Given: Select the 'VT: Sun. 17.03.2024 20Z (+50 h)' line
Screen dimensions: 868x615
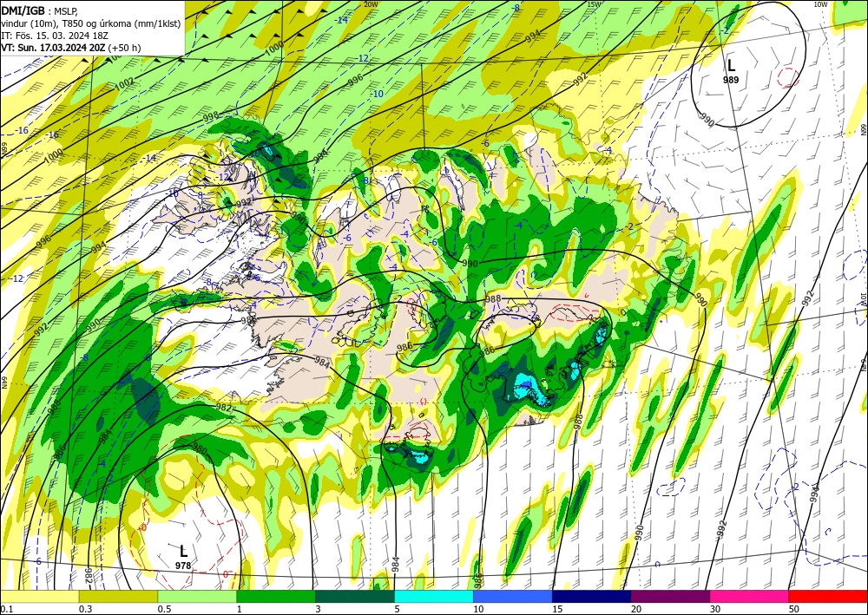Looking at the screenshot, I should click(71, 48).
